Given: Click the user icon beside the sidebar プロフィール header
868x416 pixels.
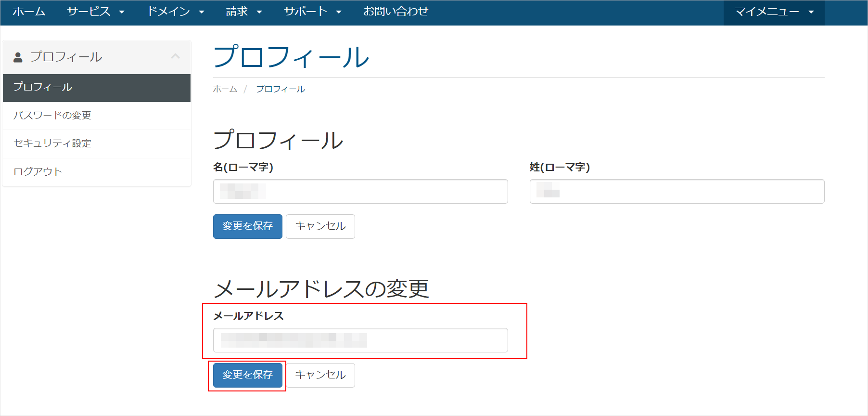Looking at the screenshot, I should (18, 57).
